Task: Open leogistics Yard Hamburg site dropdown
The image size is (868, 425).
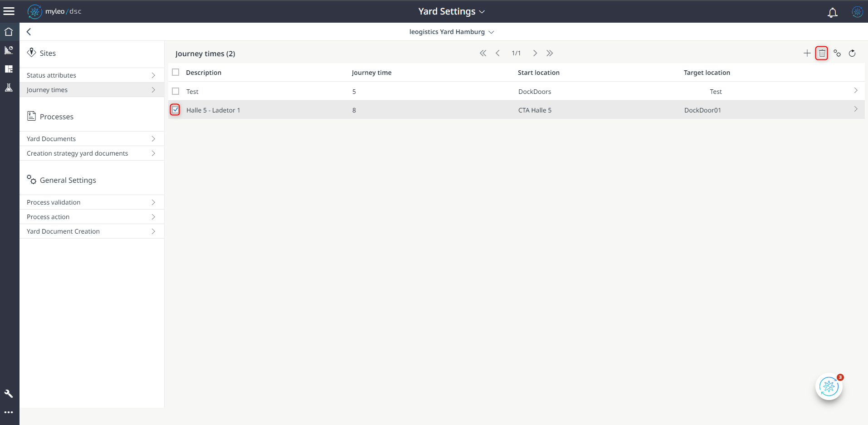Action: 451,32
